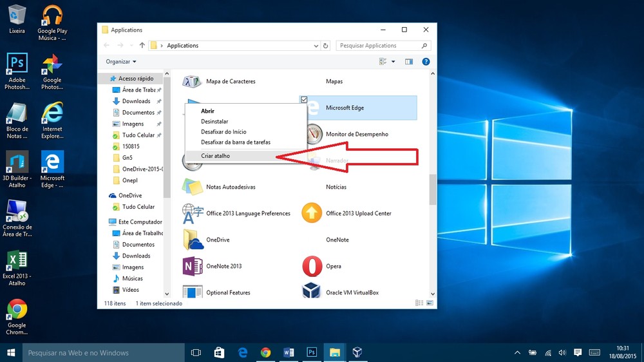Select the Oracle VM VirtualBox icon

[x=312, y=292]
